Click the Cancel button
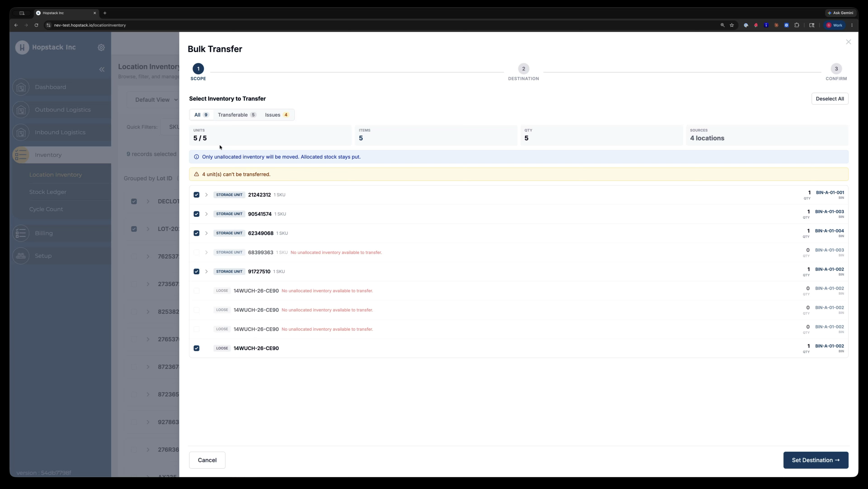 click(x=207, y=460)
